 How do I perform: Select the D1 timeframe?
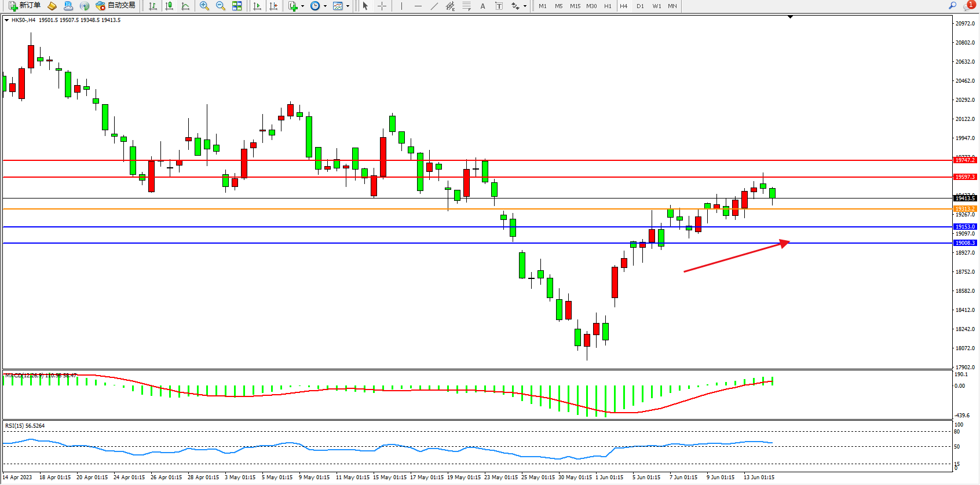point(640,6)
